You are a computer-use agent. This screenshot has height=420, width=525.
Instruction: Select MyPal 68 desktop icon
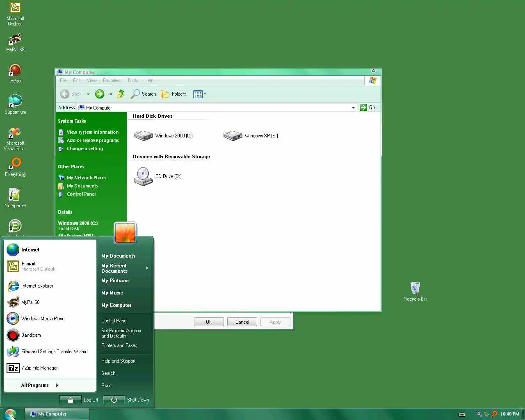[x=15, y=43]
